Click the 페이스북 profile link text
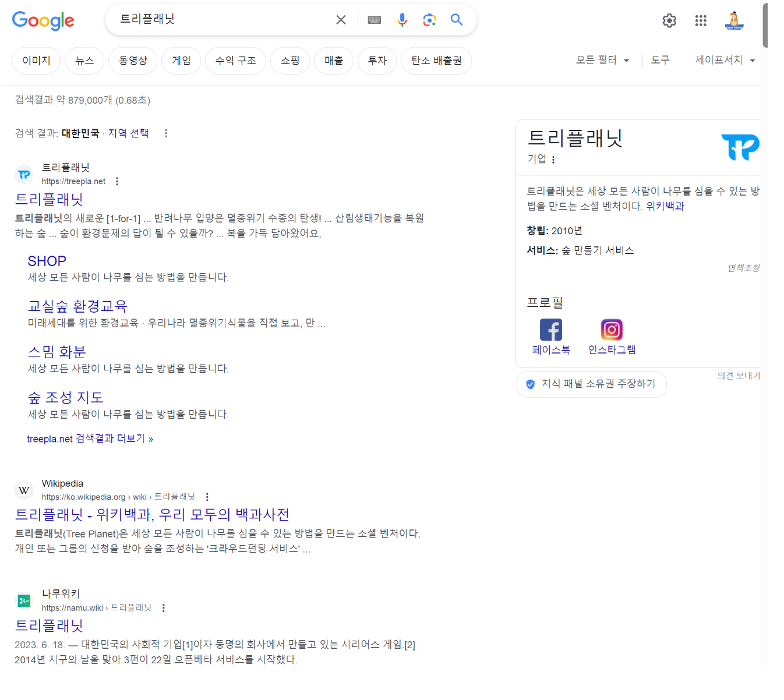Viewport: 784px width, 700px height. (x=551, y=350)
